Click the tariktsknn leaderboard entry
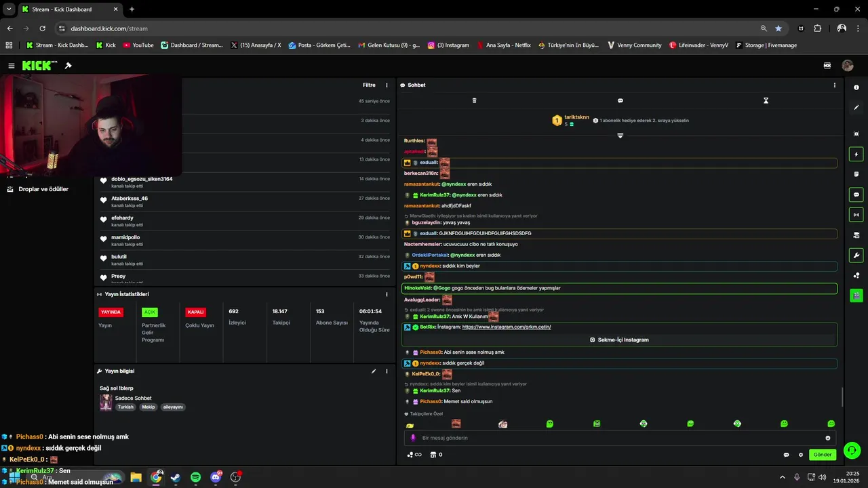This screenshot has height=488, width=868. [571, 121]
